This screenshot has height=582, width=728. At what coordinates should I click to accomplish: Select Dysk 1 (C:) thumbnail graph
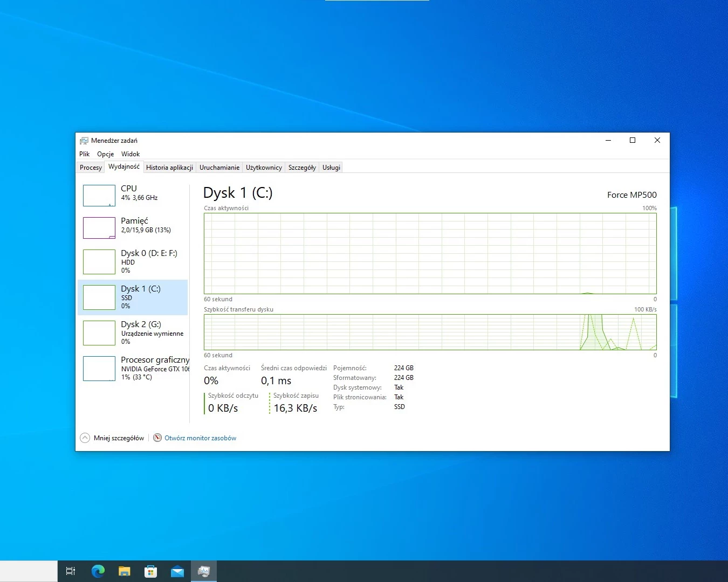(99, 297)
